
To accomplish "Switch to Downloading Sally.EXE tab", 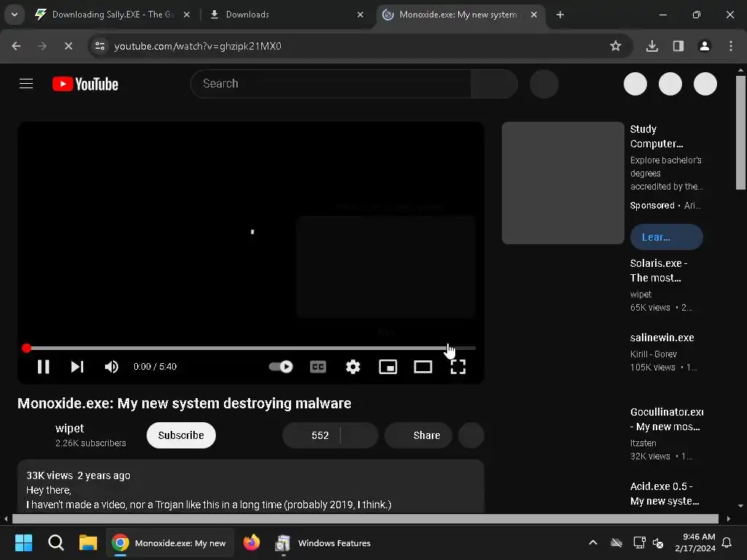I will pyautogui.click(x=112, y=15).
